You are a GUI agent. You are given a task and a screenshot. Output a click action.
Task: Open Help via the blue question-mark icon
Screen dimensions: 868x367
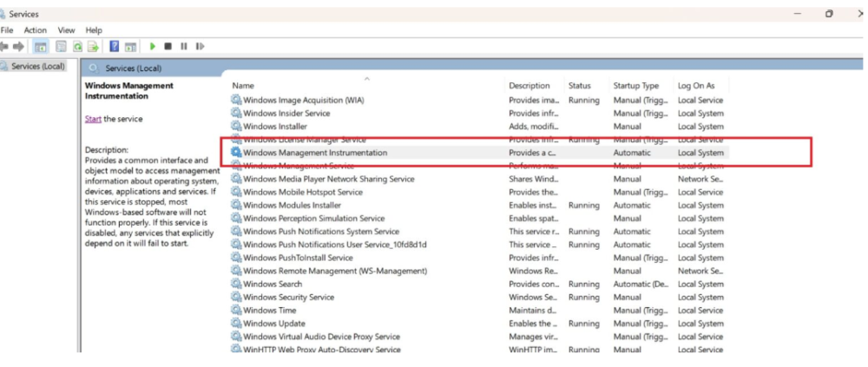coord(114,47)
